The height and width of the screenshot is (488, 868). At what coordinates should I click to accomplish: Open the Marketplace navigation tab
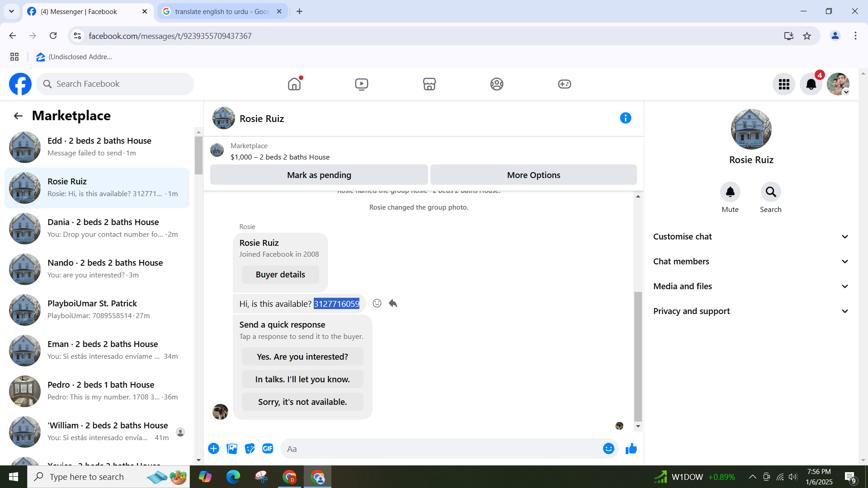click(429, 84)
